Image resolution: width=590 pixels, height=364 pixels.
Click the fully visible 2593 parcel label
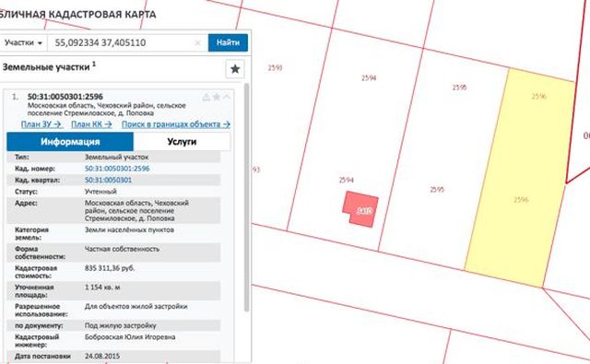[275, 67]
